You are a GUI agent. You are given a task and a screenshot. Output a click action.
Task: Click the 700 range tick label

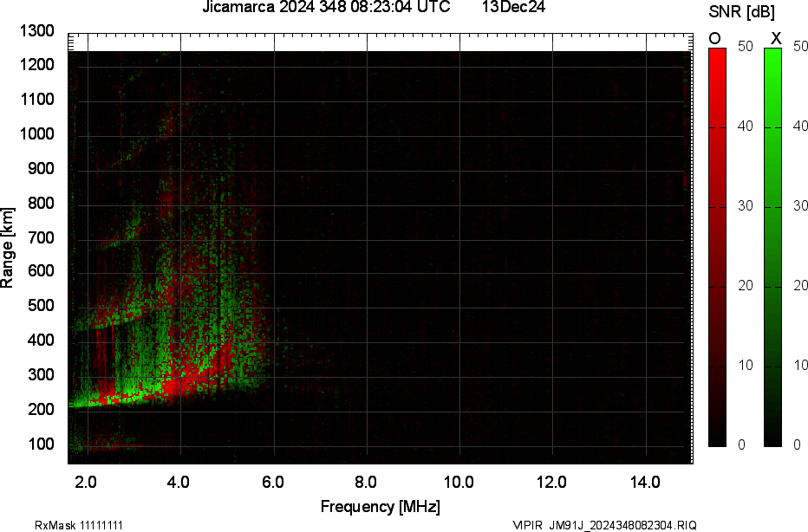click(x=41, y=237)
